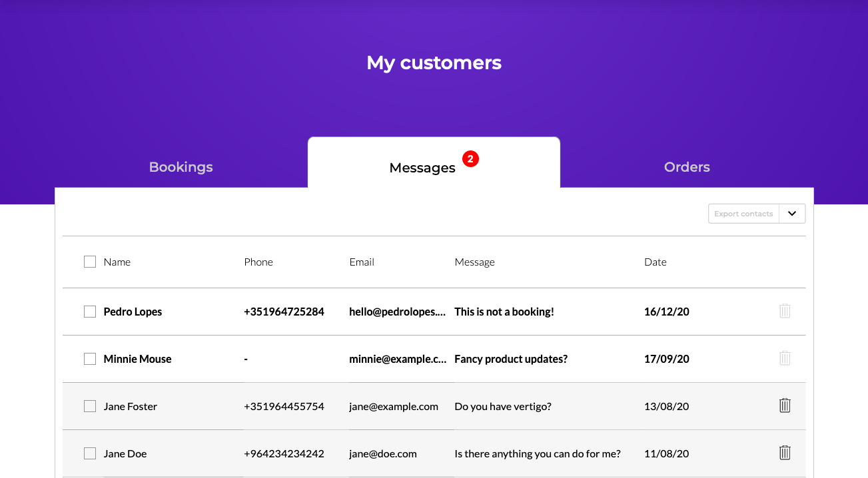Image resolution: width=868 pixels, height=478 pixels.
Task: Click the Date column header
Action: point(655,262)
